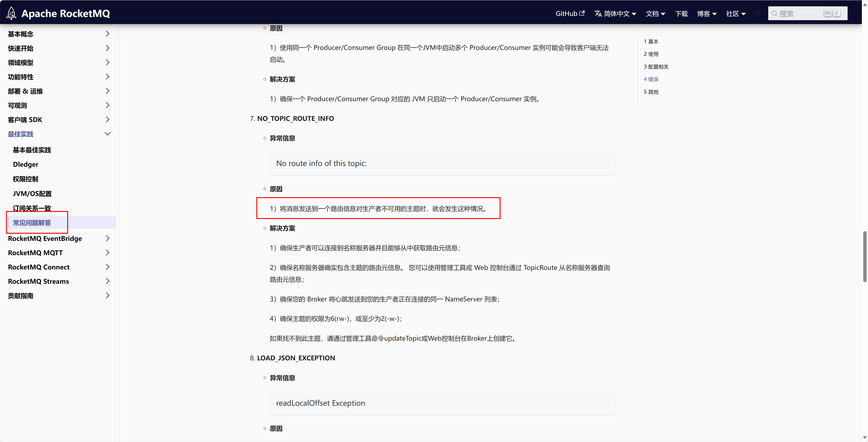
Task: Expand the RocketMQ Streams chevron
Action: click(x=107, y=281)
